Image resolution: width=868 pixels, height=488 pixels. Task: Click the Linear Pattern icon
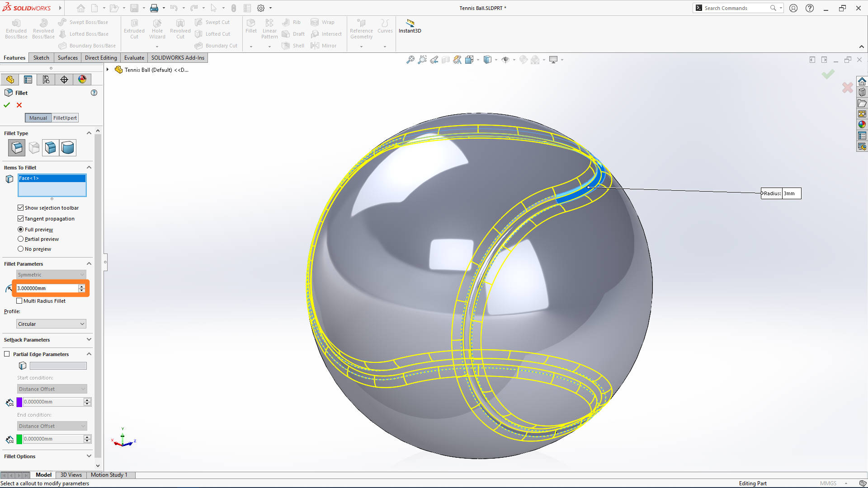click(269, 29)
